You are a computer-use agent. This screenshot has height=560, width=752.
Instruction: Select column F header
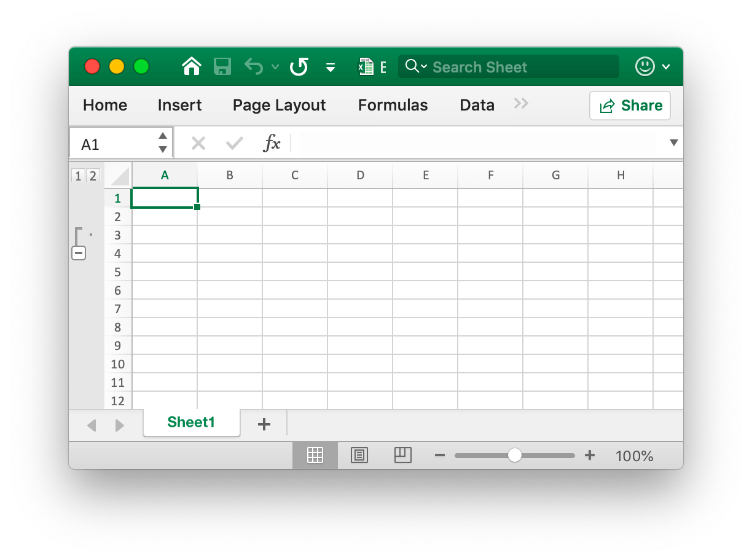click(x=490, y=175)
